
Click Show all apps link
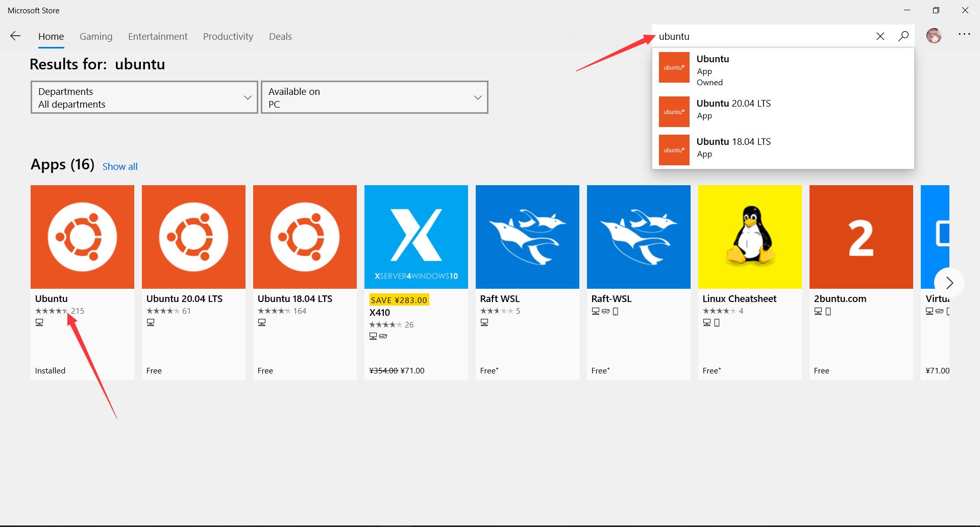click(120, 166)
